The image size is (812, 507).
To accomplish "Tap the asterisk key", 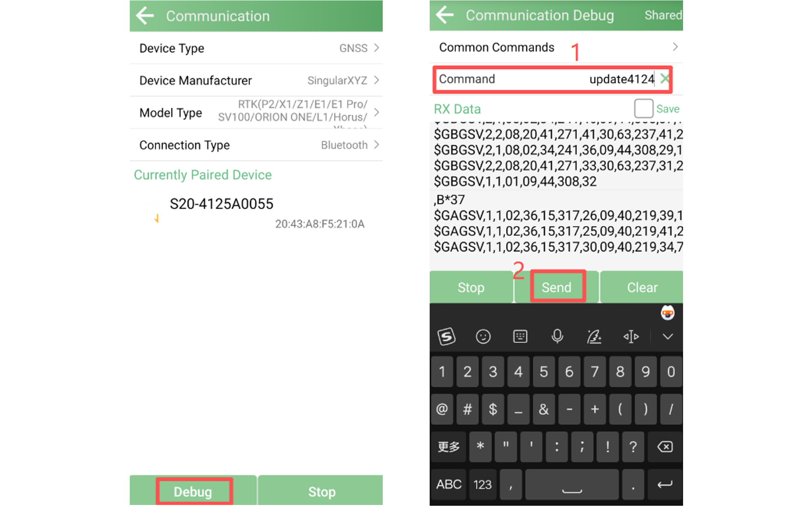I will (x=480, y=447).
